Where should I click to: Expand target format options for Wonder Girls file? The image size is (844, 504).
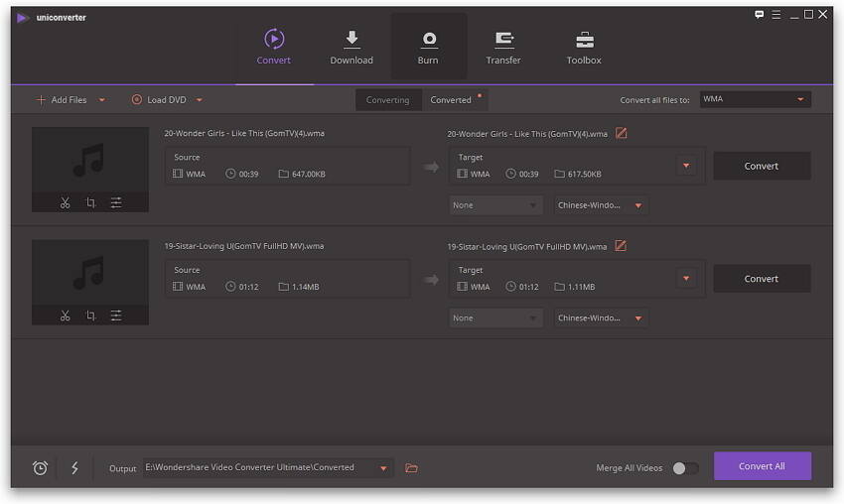click(686, 166)
